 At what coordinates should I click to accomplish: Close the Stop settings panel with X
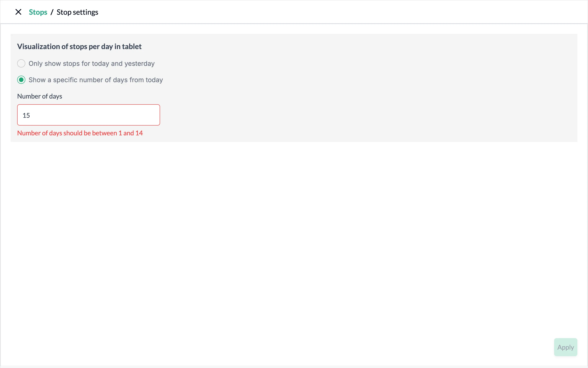(18, 12)
